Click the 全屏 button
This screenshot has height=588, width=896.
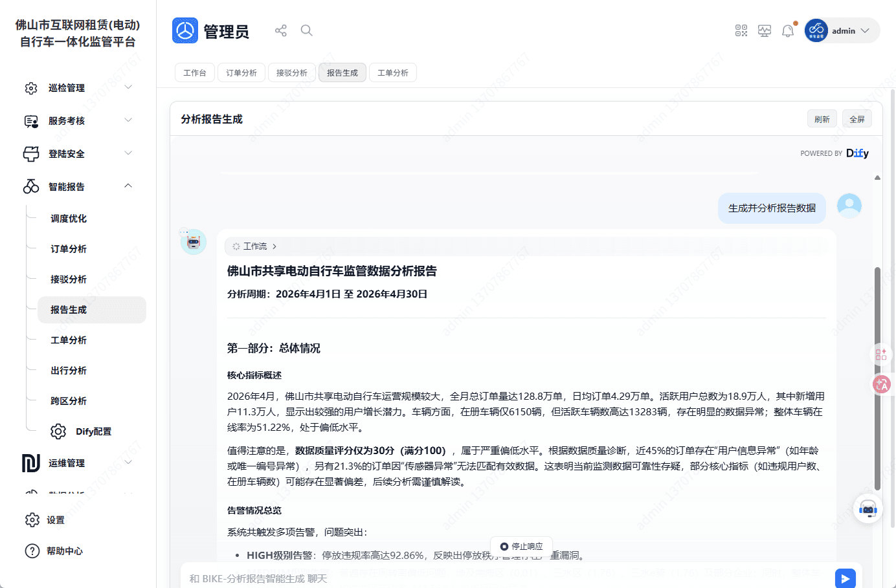coord(857,119)
